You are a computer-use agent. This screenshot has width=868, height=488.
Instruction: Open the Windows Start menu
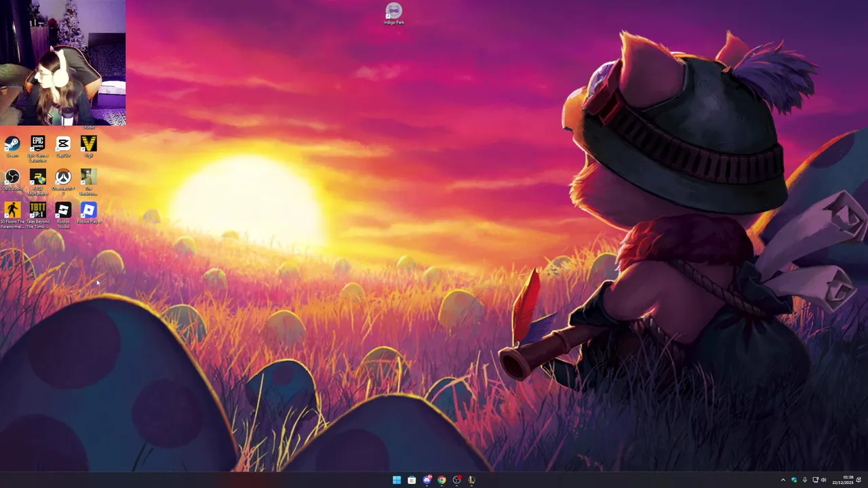coord(397,480)
